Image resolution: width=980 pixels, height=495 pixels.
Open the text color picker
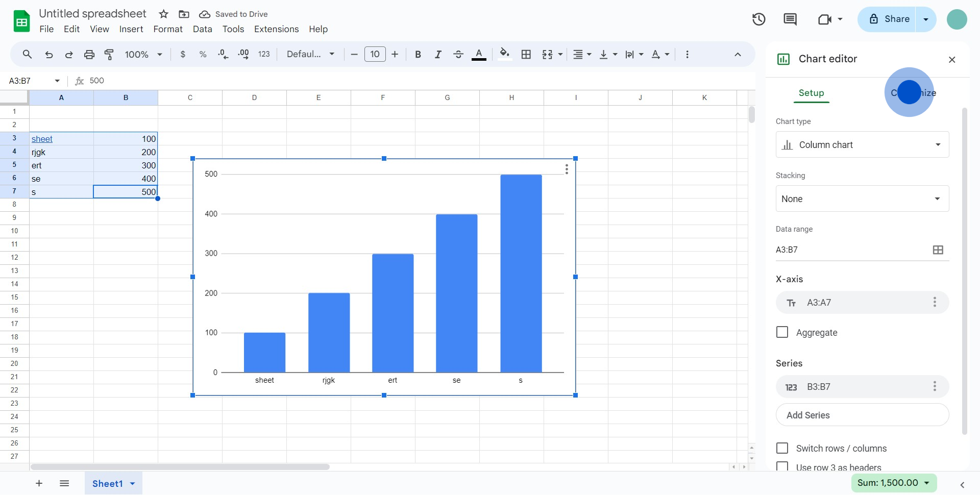(479, 54)
